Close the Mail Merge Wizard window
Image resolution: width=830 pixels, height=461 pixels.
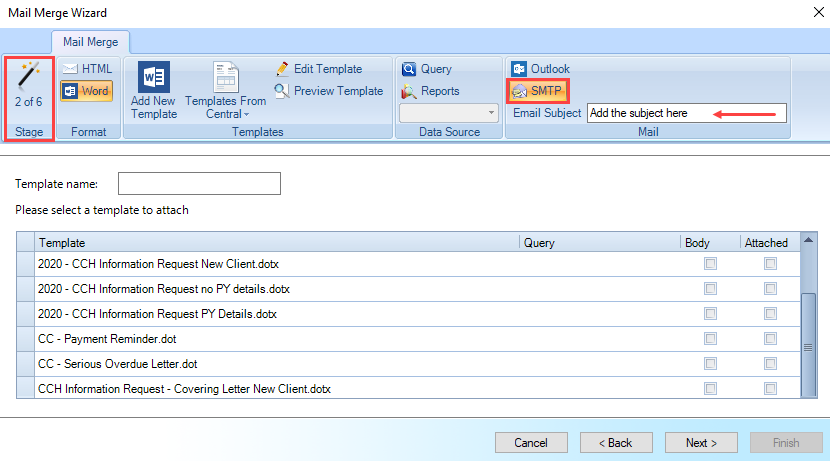[818, 12]
